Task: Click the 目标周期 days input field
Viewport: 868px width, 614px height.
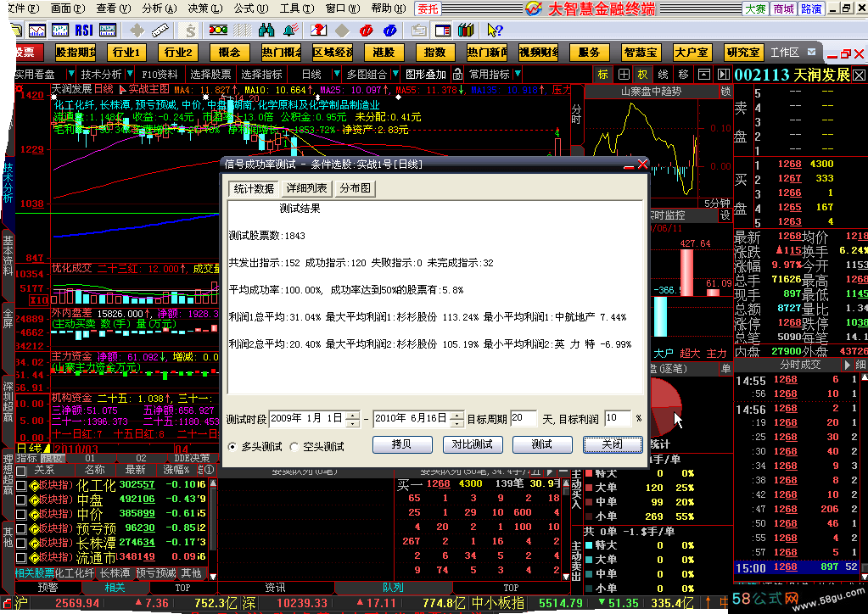Action: tap(524, 418)
